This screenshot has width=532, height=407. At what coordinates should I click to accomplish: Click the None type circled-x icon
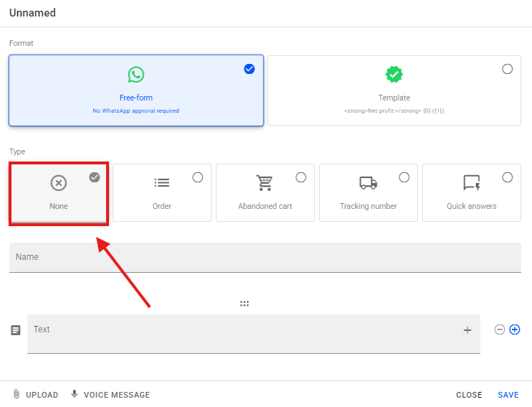(59, 183)
